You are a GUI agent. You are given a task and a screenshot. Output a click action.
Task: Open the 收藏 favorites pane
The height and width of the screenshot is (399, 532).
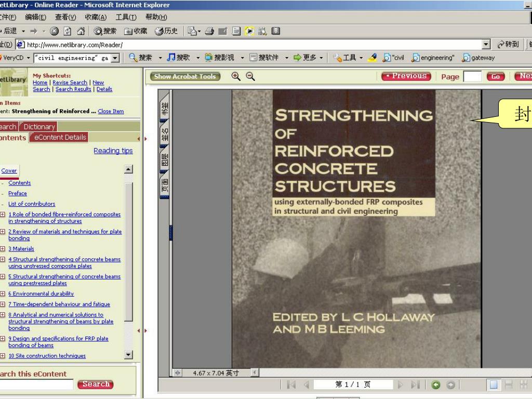(x=136, y=31)
